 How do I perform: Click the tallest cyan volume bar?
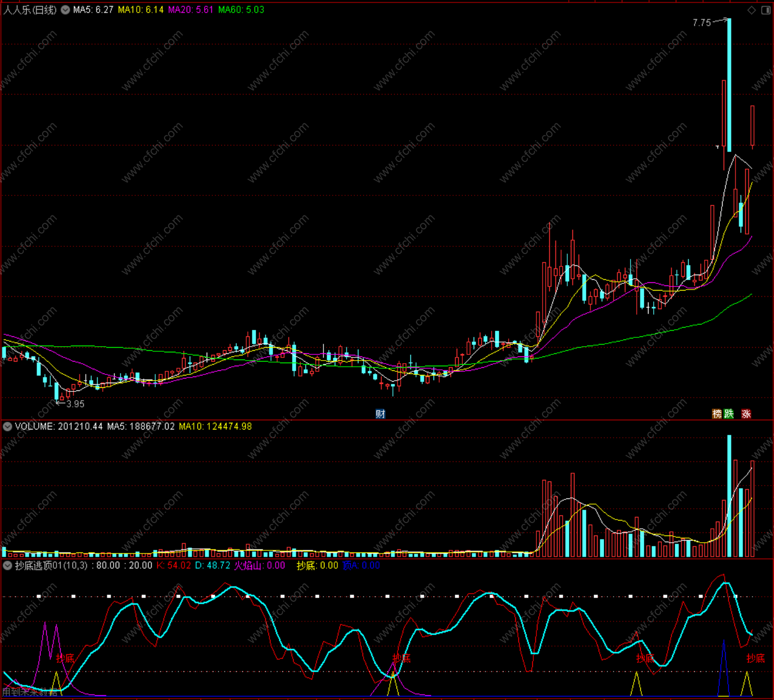click(x=729, y=496)
